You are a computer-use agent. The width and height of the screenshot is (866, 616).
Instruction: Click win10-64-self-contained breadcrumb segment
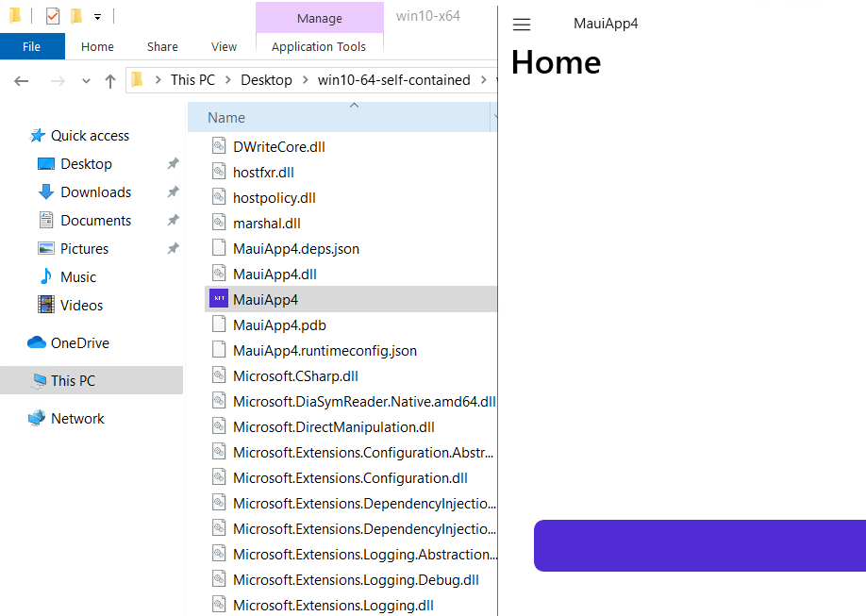click(x=393, y=80)
